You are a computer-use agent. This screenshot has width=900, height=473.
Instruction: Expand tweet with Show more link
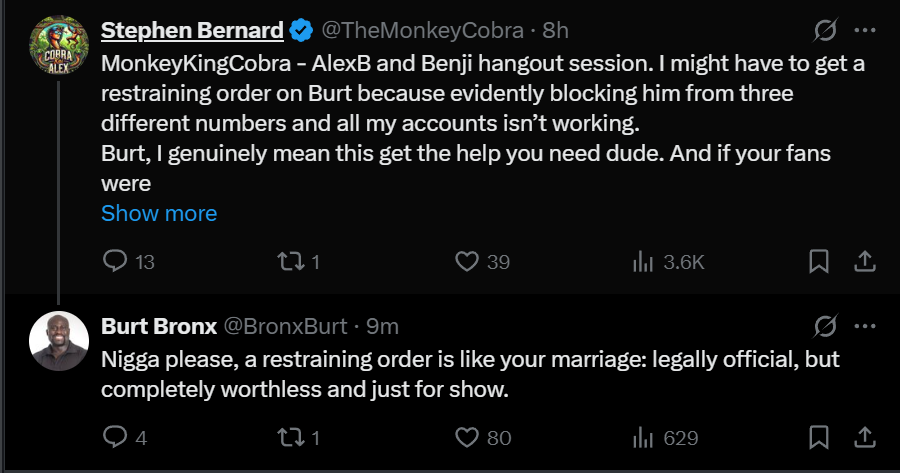coord(159,214)
